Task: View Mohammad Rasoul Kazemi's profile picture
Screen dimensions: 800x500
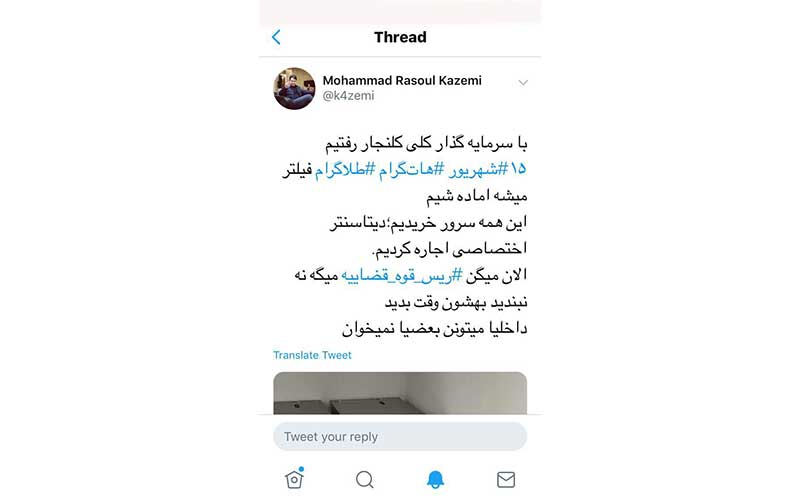Action: click(294, 88)
